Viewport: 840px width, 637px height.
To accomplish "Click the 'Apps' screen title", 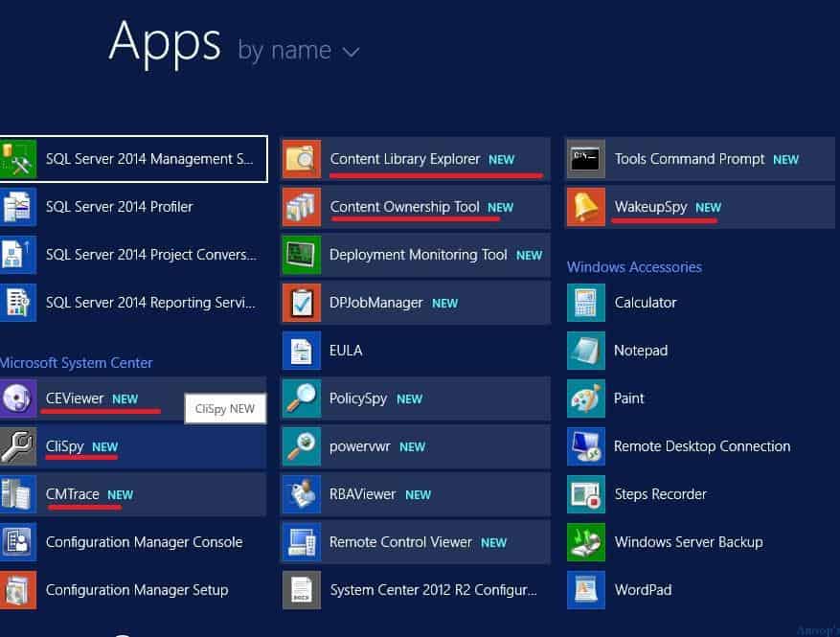I will click(x=165, y=43).
